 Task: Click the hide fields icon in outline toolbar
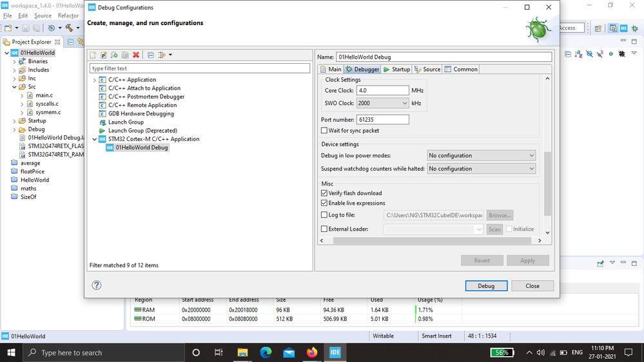click(x=589, y=53)
